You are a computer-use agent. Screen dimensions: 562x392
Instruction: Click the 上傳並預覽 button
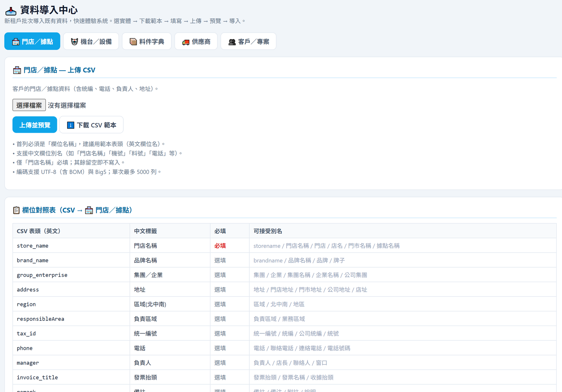(x=35, y=125)
